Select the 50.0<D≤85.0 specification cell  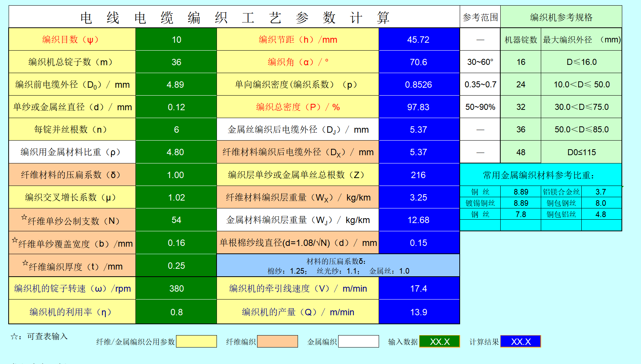coord(581,129)
